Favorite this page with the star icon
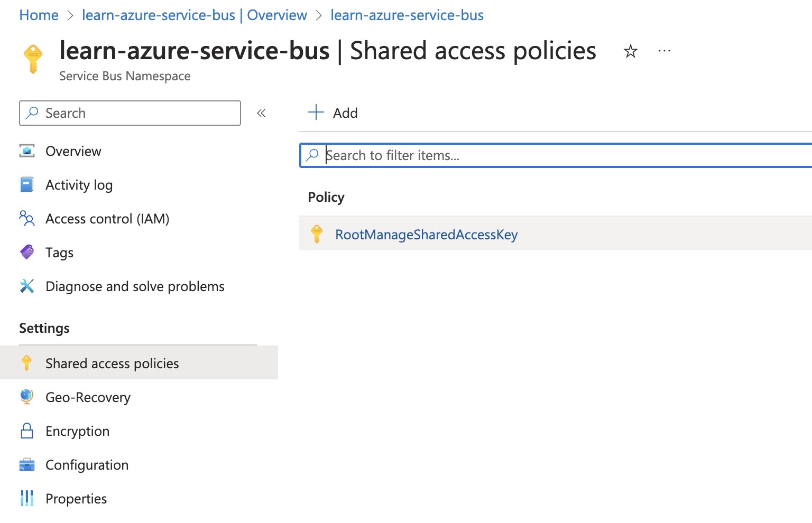The image size is (812, 523). click(630, 51)
